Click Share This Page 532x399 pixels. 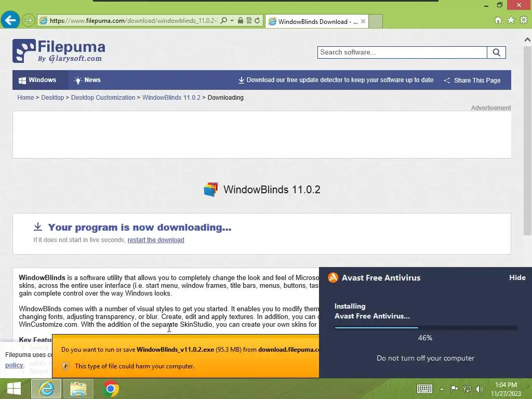pyautogui.click(x=472, y=81)
